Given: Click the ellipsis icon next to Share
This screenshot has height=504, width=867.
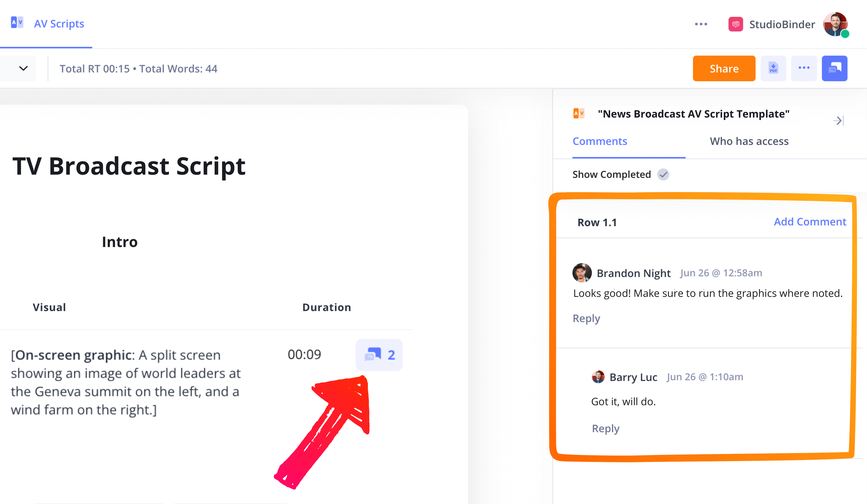Looking at the screenshot, I should click(x=804, y=68).
